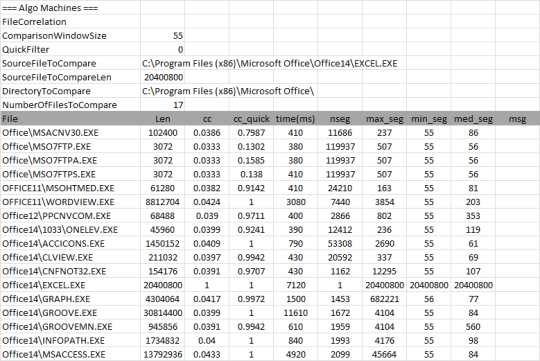
Task: Select the time value 3080 for WORDVIEW.EXE
Action: (x=295, y=202)
